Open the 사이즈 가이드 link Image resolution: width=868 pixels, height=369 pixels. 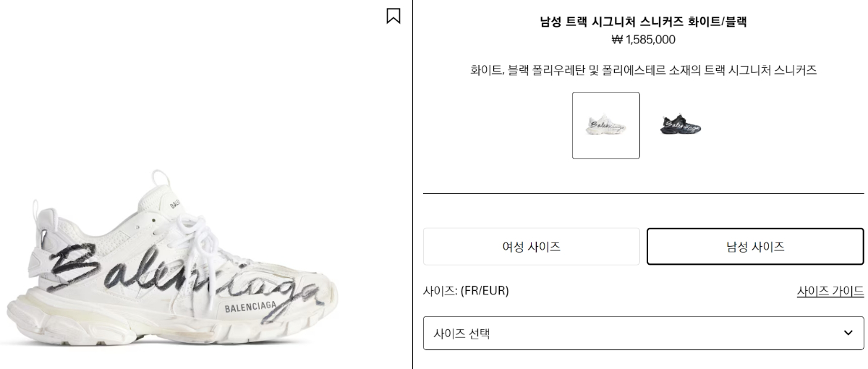point(830,291)
